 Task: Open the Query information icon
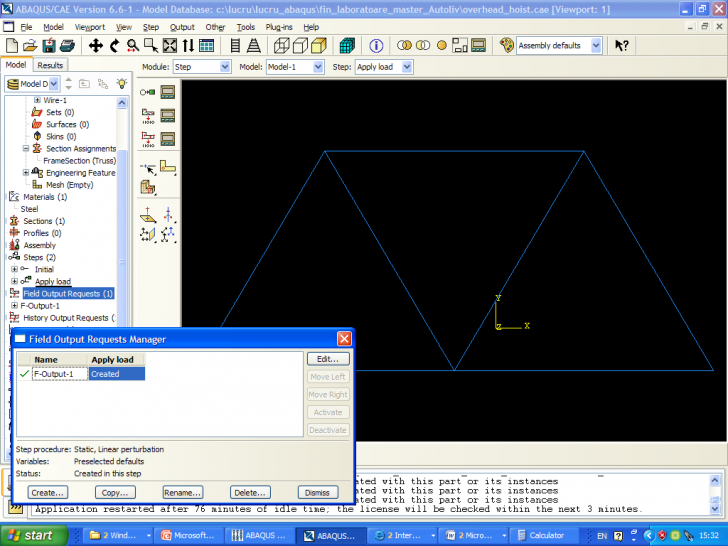(x=377, y=46)
